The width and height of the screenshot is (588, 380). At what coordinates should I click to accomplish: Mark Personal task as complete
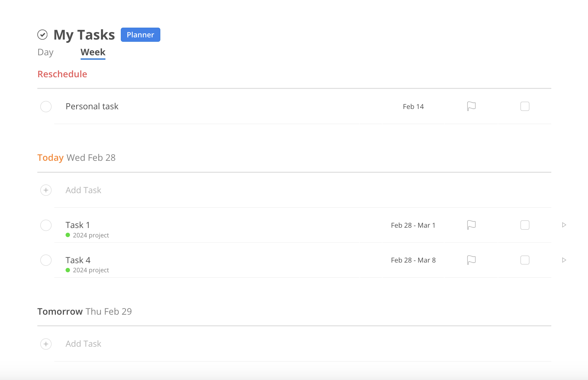pos(46,106)
